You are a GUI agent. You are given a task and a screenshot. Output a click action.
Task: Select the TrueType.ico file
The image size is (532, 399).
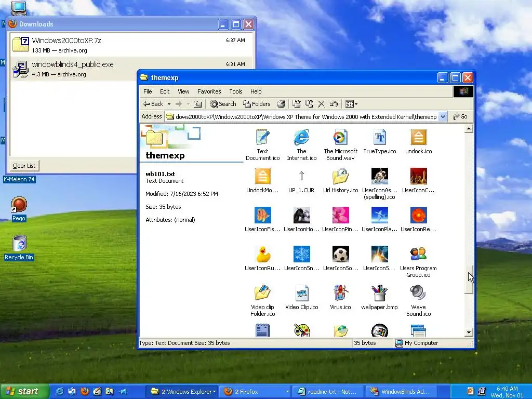380,141
